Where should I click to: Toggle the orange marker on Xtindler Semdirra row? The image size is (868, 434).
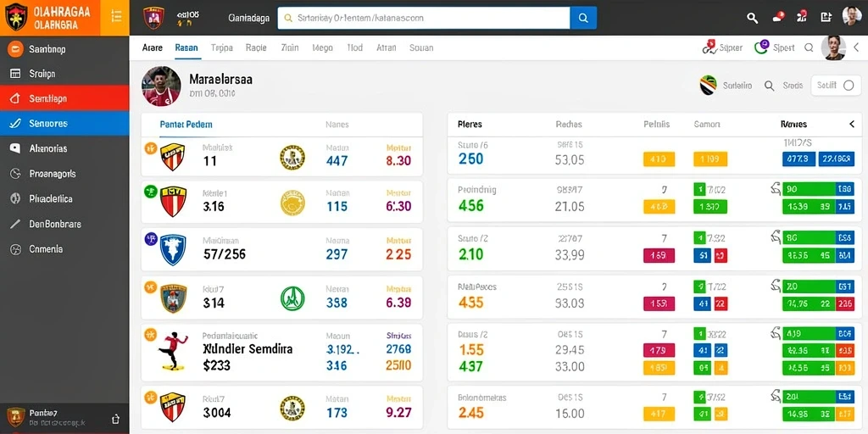pyautogui.click(x=150, y=334)
